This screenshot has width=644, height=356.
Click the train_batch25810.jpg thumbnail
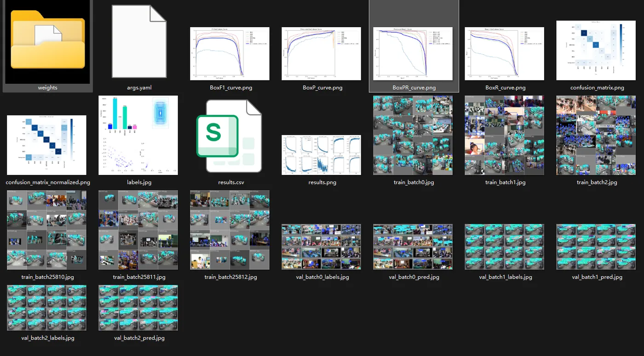click(46, 230)
